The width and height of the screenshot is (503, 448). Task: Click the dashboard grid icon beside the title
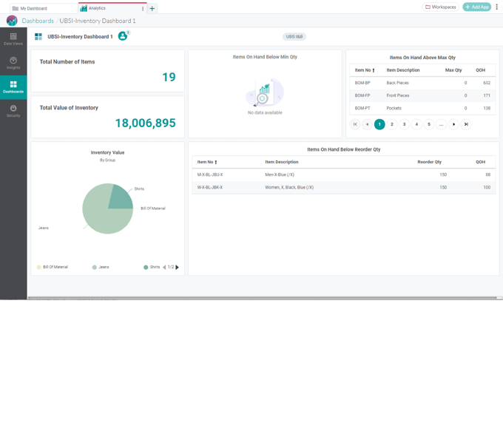point(38,36)
